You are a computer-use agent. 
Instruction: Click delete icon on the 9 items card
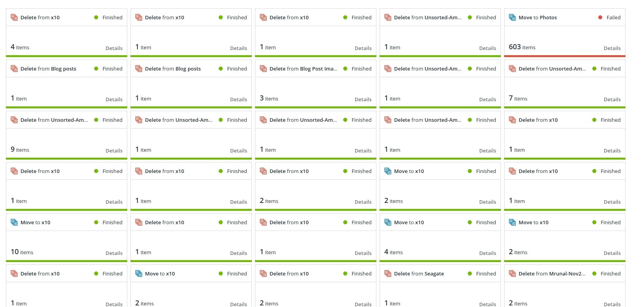(14, 120)
